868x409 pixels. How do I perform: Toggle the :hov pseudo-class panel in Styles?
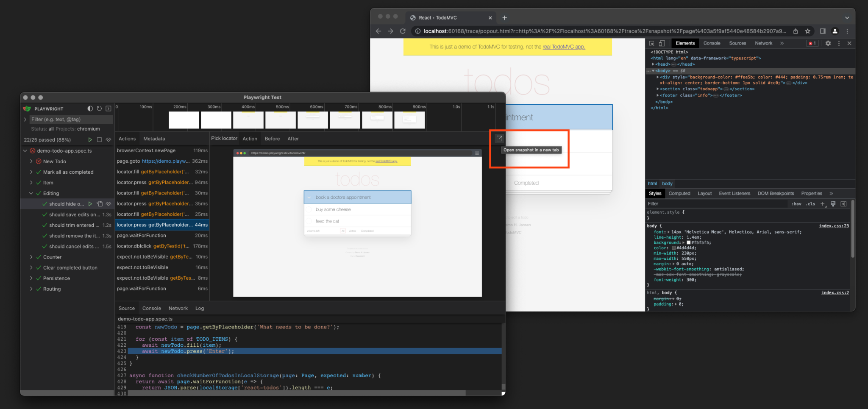click(x=797, y=204)
